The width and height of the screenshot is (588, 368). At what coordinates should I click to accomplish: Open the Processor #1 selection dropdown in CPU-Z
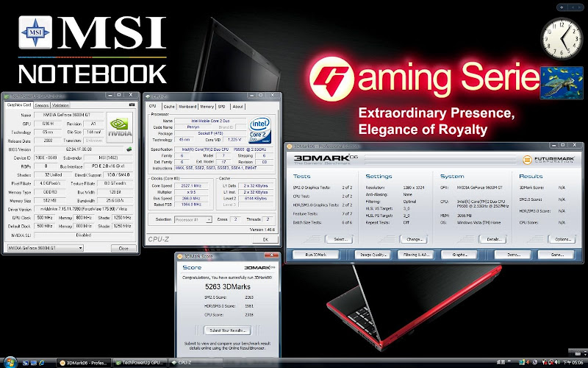[193, 219]
